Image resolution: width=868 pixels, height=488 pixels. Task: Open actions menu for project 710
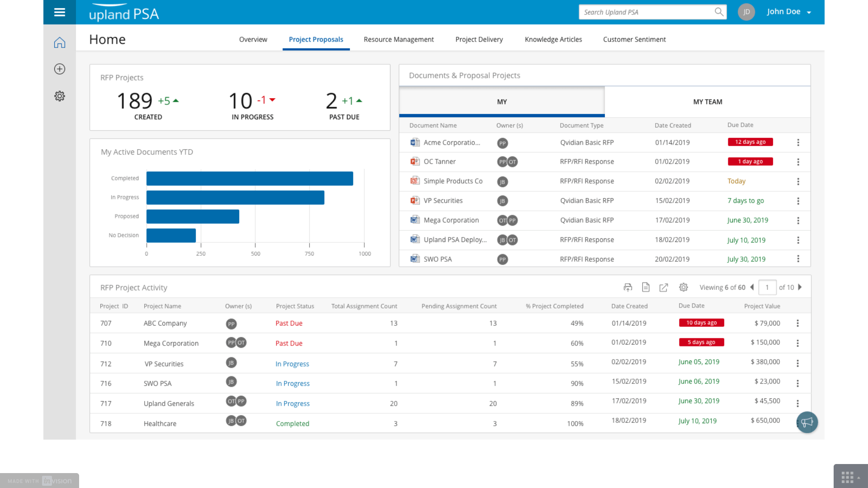798,343
